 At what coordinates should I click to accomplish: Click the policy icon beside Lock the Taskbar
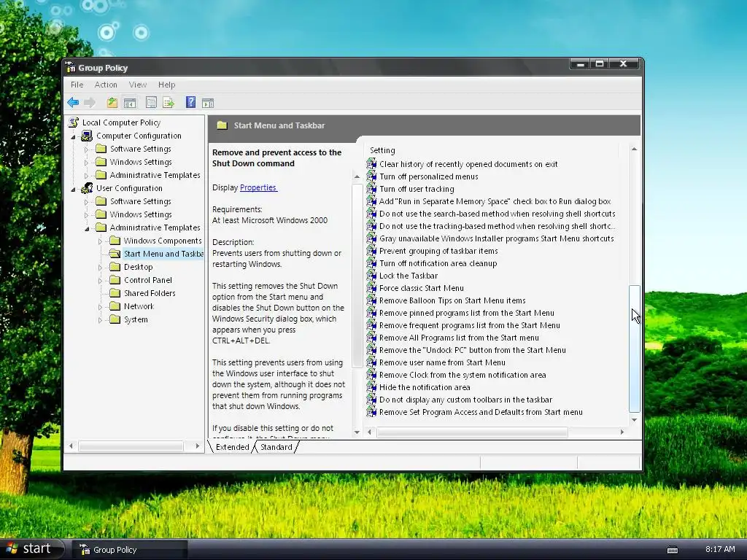371,275
